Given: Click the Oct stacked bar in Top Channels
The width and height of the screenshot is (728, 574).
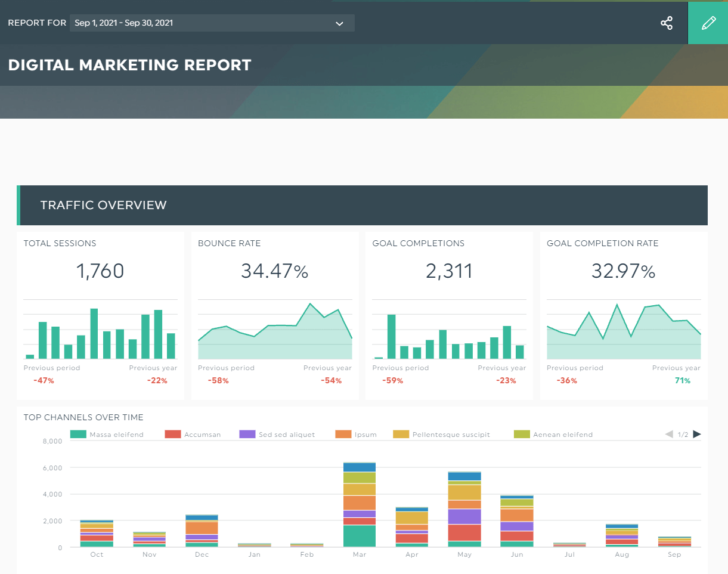Looking at the screenshot, I should point(97,533).
